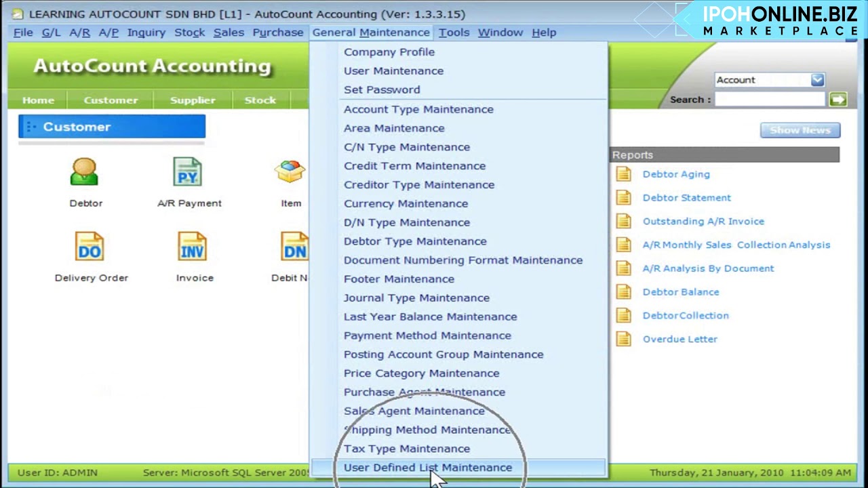Choose Set Password from menu
The height and width of the screenshot is (488, 868).
click(x=458, y=90)
